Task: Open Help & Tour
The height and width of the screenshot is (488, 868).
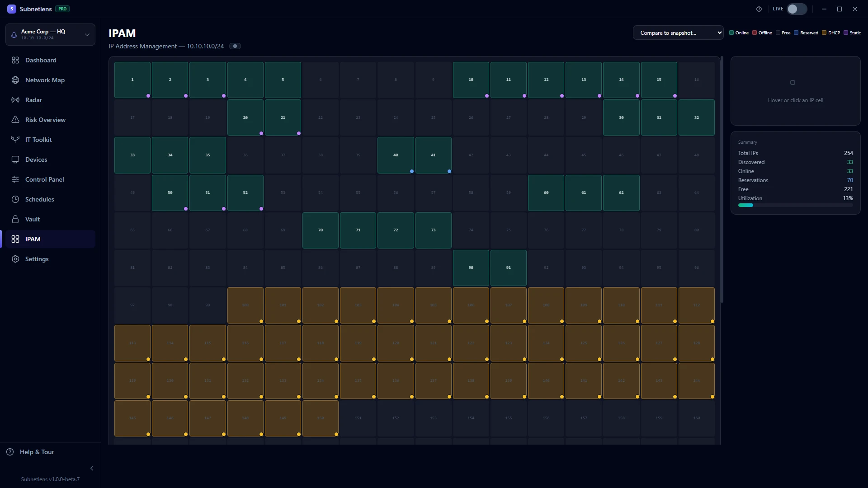Action: click(30, 452)
